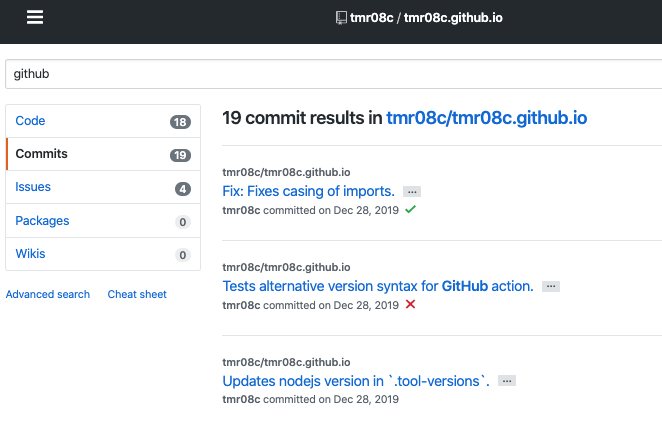Open the hamburger navigation menu
The image size is (662, 422).
click(x=35, y=17)
